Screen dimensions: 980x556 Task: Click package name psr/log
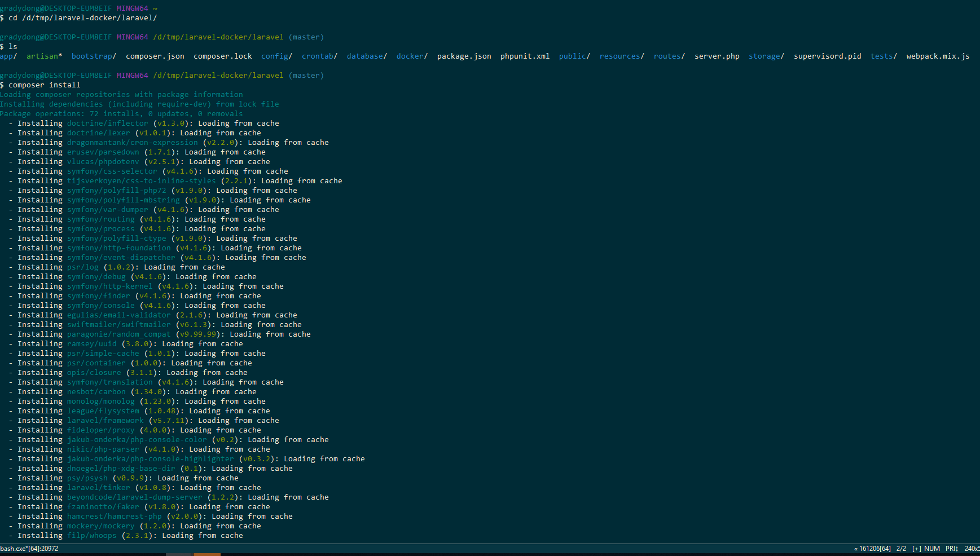(83, 267)
